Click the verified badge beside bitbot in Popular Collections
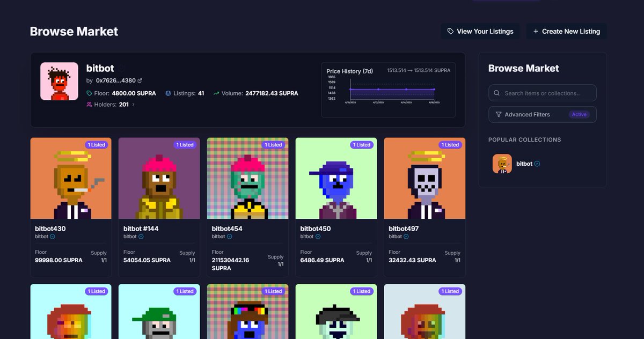Image resolution: width=644 pixels, height=339 pixels. tap(537, 164)
